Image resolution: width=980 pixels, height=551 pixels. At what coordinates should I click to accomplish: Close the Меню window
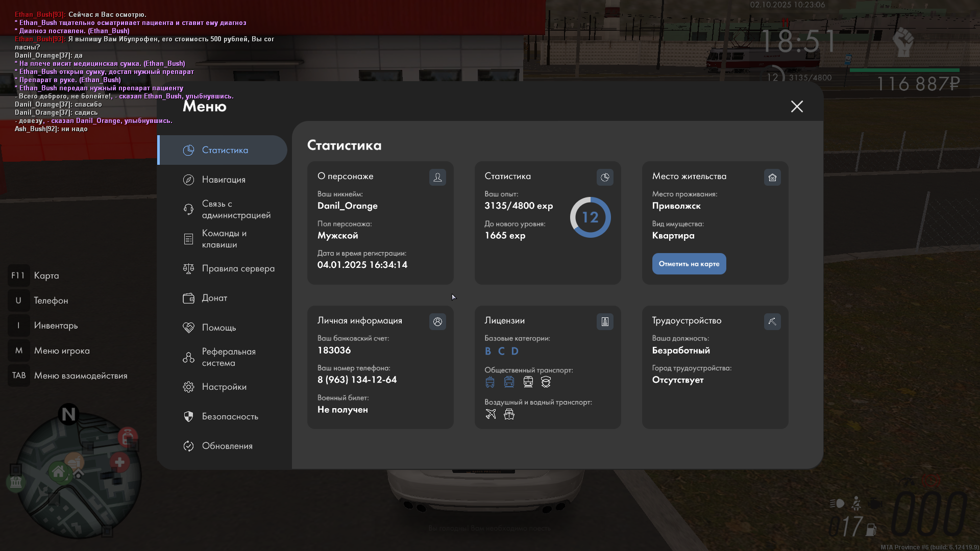(797, 106)
